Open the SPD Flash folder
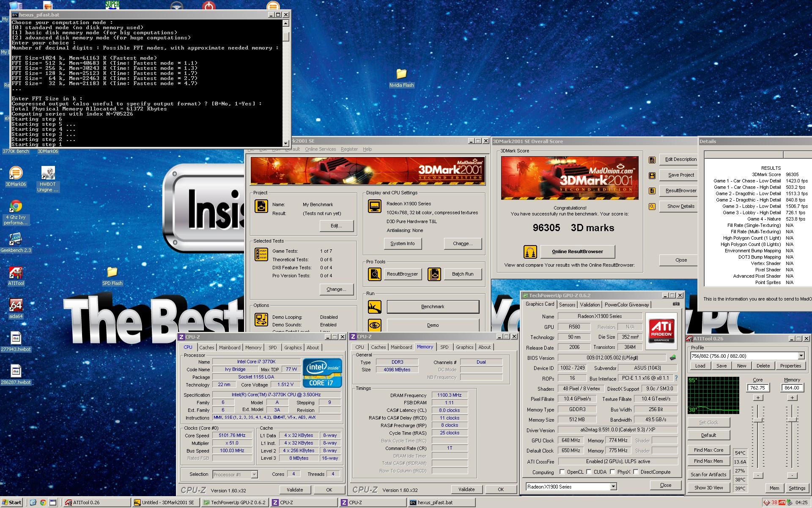The image size is (812, 508). click(x=112, y=272)
